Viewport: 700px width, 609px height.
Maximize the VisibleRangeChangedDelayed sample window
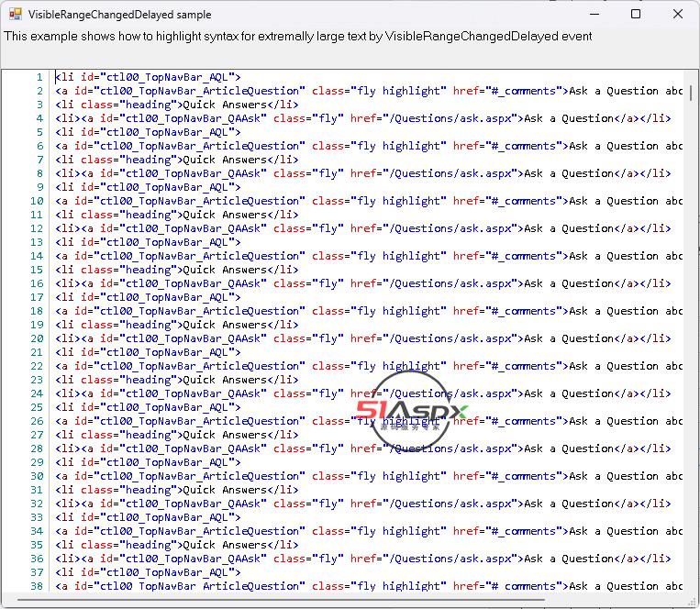pos(636,15)
